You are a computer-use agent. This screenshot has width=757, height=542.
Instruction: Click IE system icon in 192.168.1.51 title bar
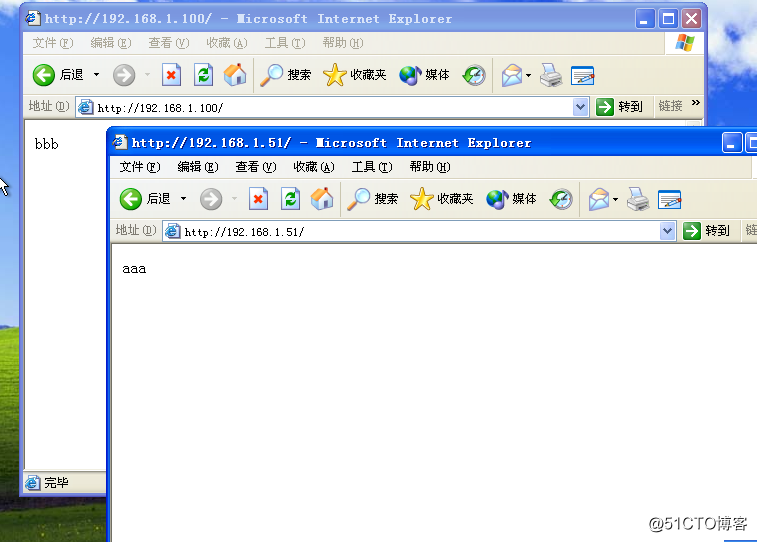pos(119,142)
